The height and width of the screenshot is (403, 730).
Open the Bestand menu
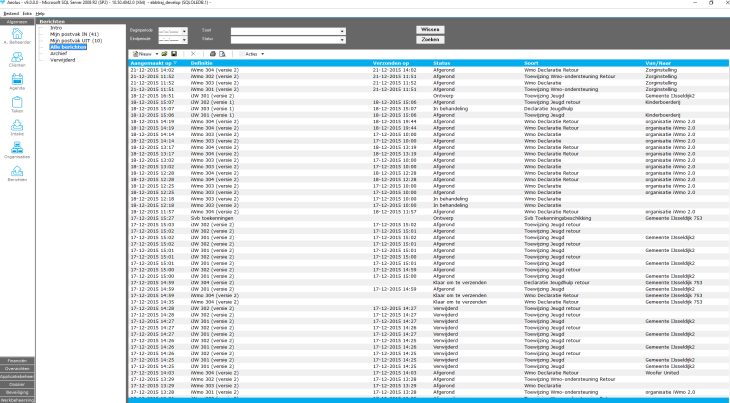10,13
